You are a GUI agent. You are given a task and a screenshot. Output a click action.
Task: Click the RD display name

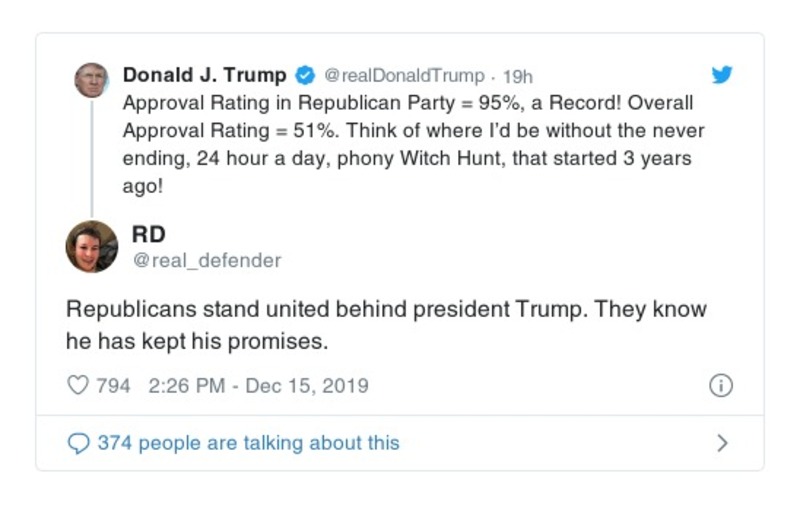pyautogui.click(x=148, y=234)
